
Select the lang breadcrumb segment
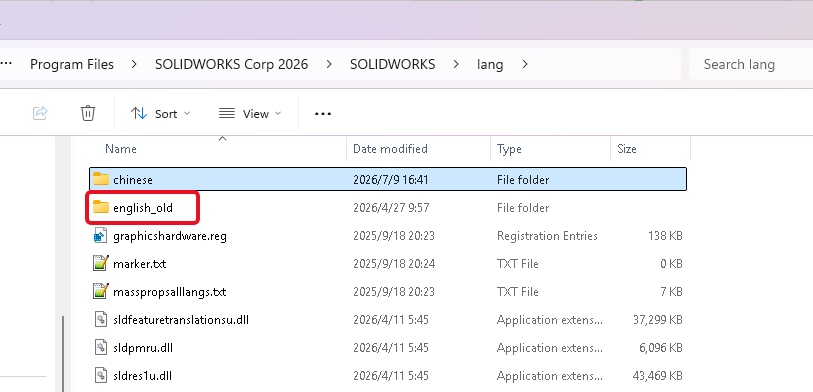489,64
